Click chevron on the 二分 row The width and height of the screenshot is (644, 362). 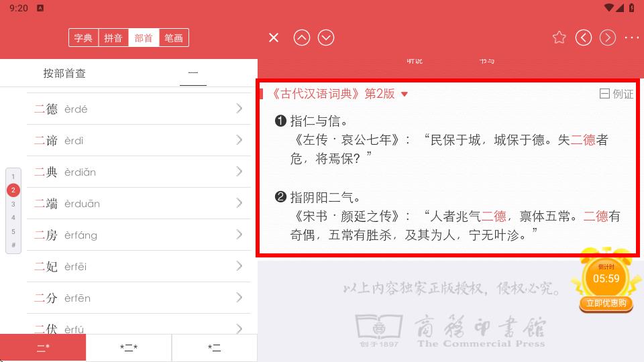tap(239, 298)
